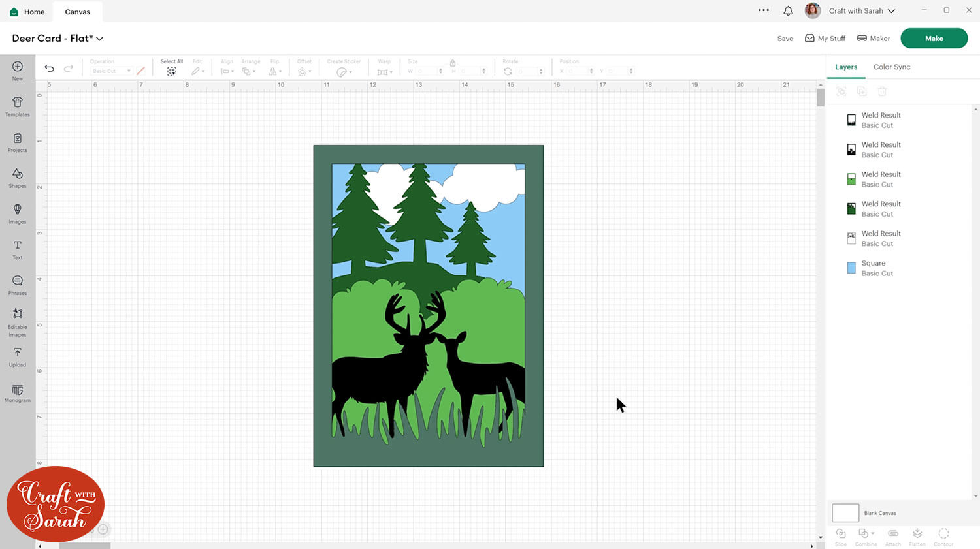Select the blue Square layer swatch

click(x=851, y=268)
